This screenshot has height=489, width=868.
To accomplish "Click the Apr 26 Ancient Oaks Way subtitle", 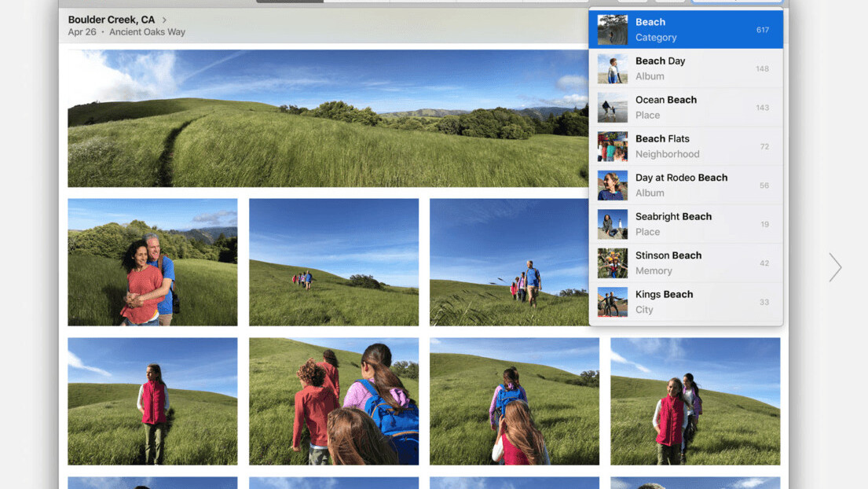I will click(126, 32).
